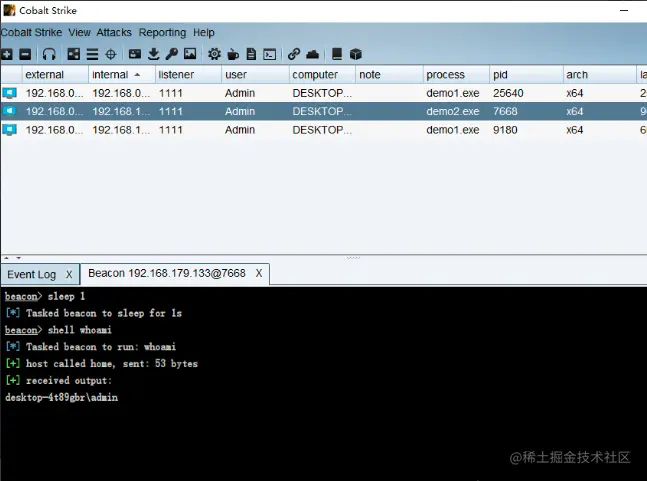
Task: Click the beacon icon of PID 9180 row
Action: coord(9,130)
